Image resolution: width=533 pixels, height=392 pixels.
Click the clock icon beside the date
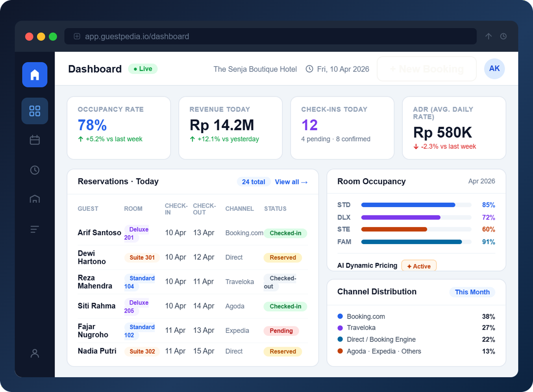pyautogui.click(x=309, y=69)
